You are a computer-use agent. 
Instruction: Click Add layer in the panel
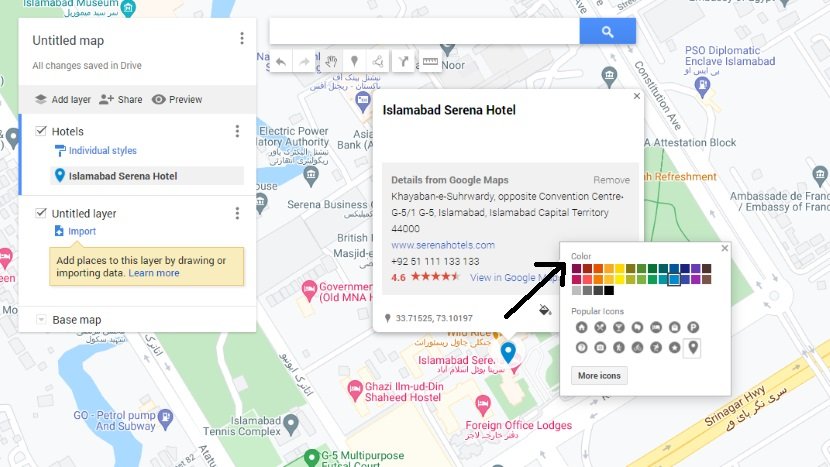(63, 100)
